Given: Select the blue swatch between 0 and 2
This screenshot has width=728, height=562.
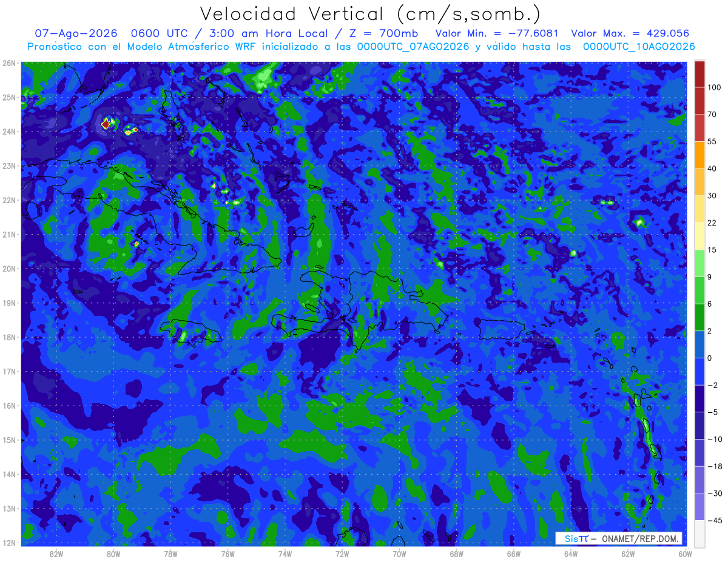Looking at the screenshot, I should [x=699, y=344].
